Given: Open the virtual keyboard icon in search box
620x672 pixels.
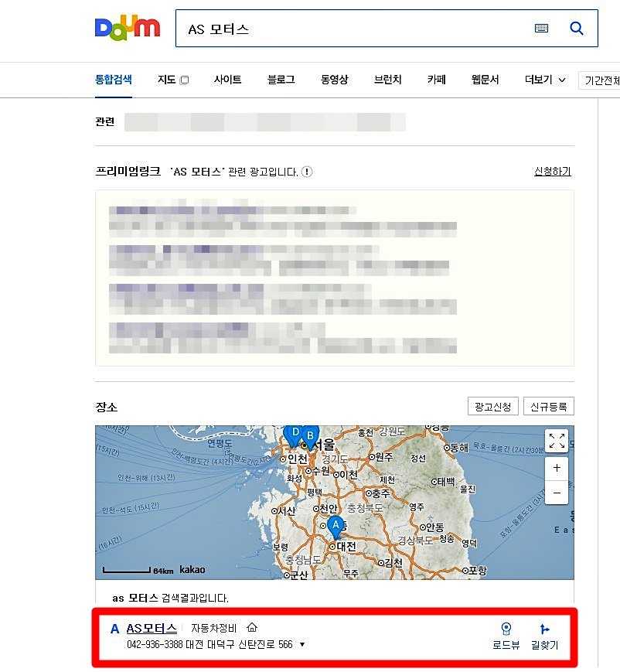Looking at the screenshot, I should tap(541, 29).
